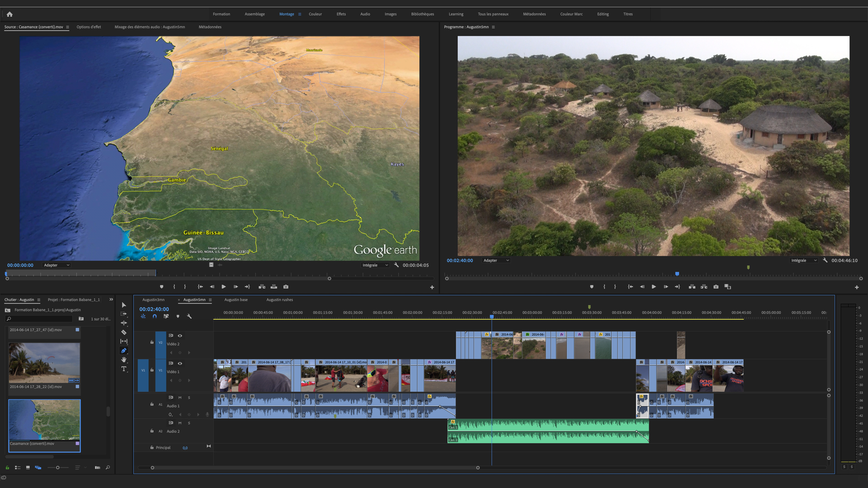
Task: Expand hidden project panel tabs chevron
Action: click(111, 300)
